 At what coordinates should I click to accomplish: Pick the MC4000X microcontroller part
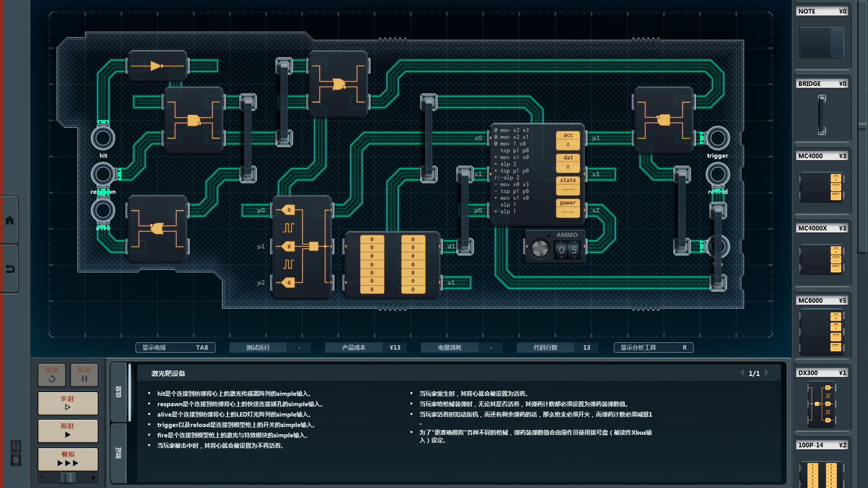pos(821,259)
